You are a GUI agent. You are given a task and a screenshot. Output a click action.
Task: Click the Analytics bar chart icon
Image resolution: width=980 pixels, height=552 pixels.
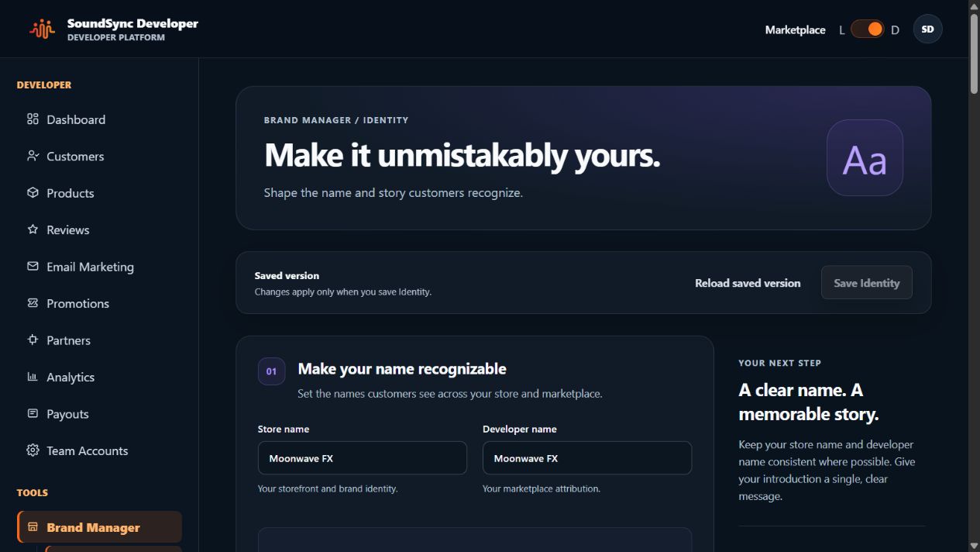click(x=33, y=377)
